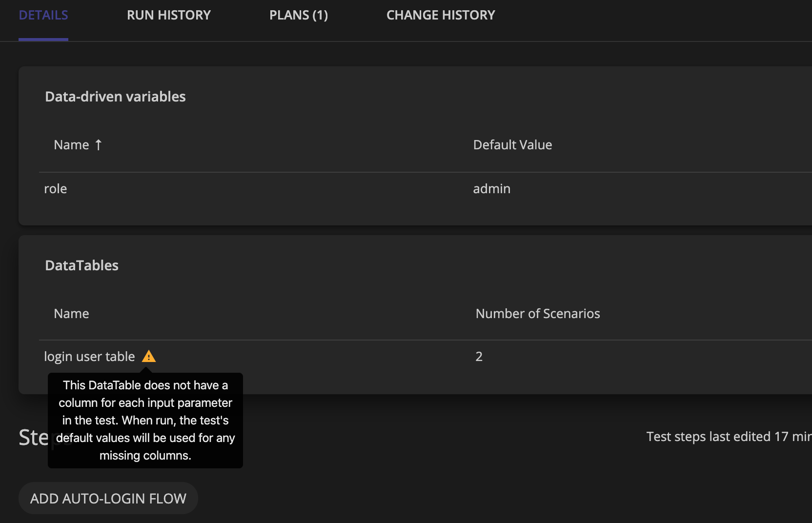Click the Test steps last edited text
The height and width of the screenshot is (523, 812).
pos(728,437)
